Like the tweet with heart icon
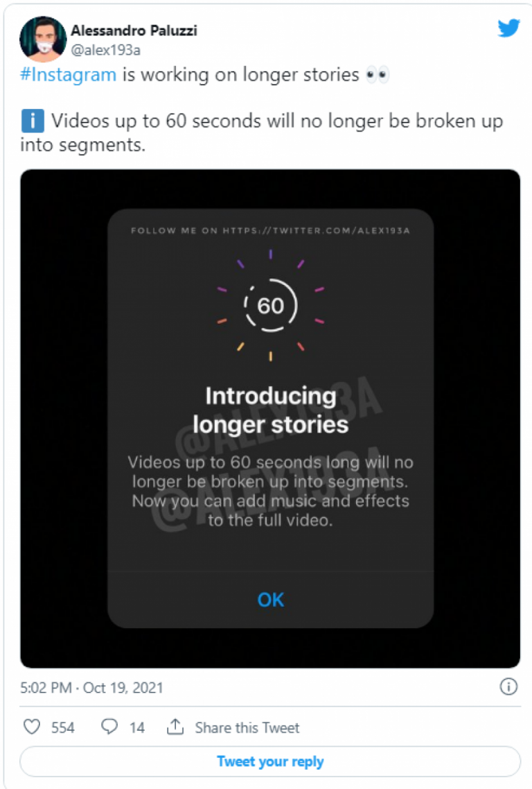 [32, 727]
